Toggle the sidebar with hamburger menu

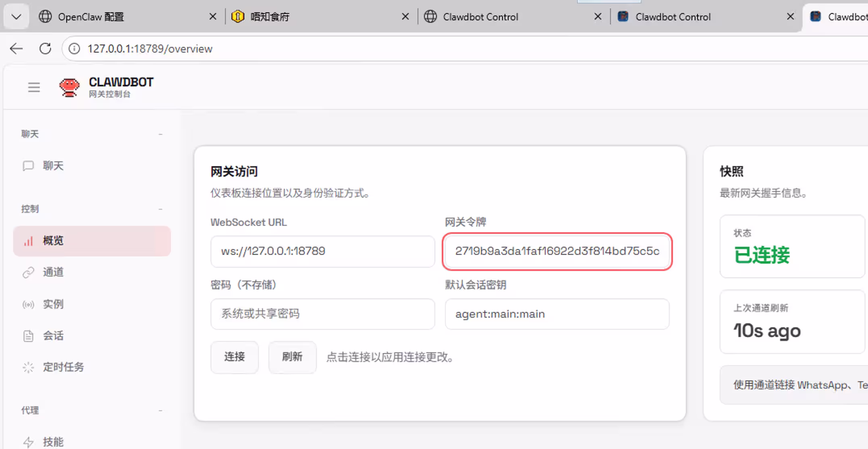click(x=34, y=87)
